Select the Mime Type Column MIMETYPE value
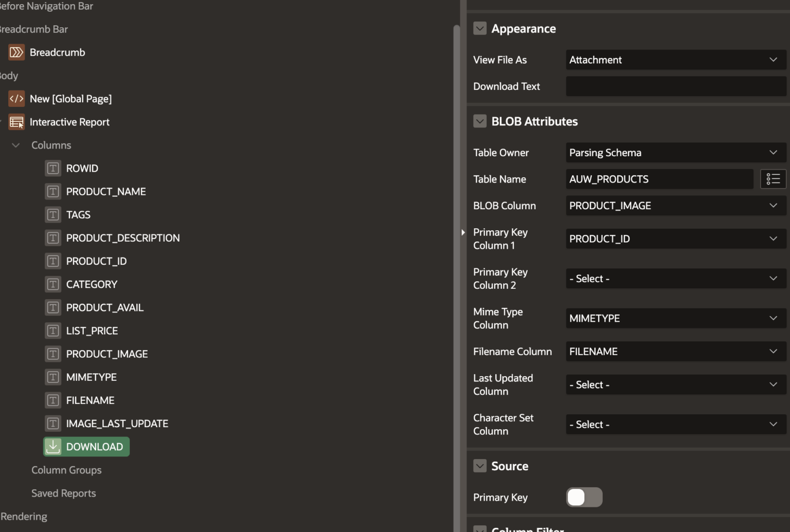Image resolution: width=790 pixels, height=532 pixels. pos(675,318)
